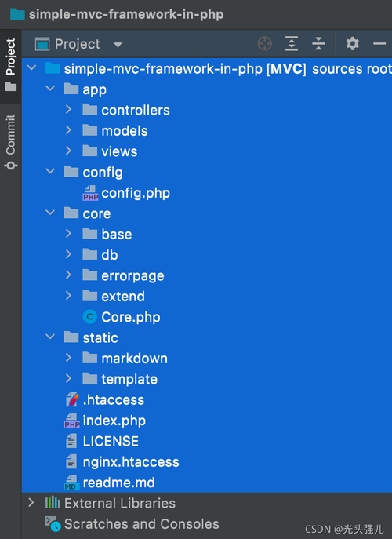This screenshot has height=539, width=392.
Task: Select the Core.php file name
Action: (x=131, y=317)
